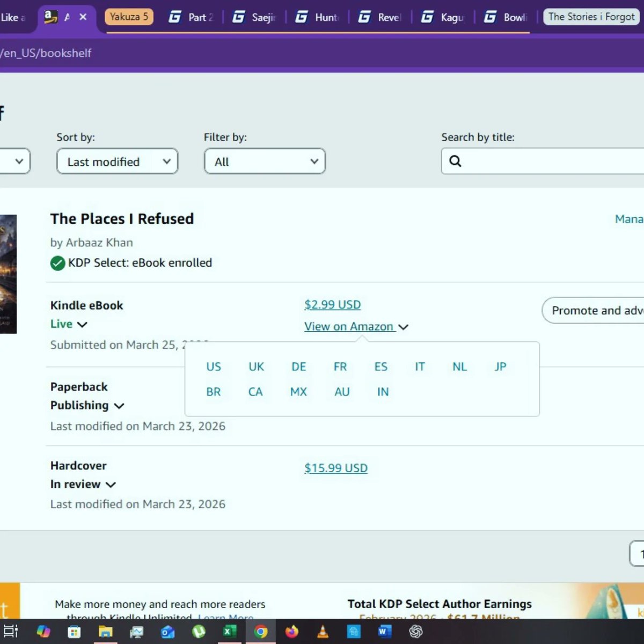
Task: Open uTorrent from the taskbar
Action: coord(199,632)
